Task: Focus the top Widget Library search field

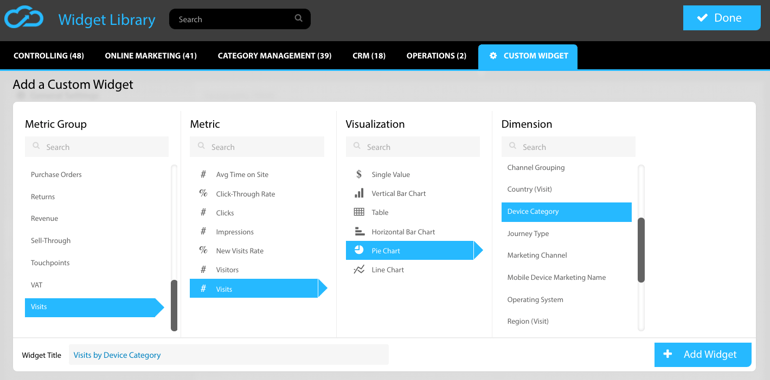Action: click(240, 19)
